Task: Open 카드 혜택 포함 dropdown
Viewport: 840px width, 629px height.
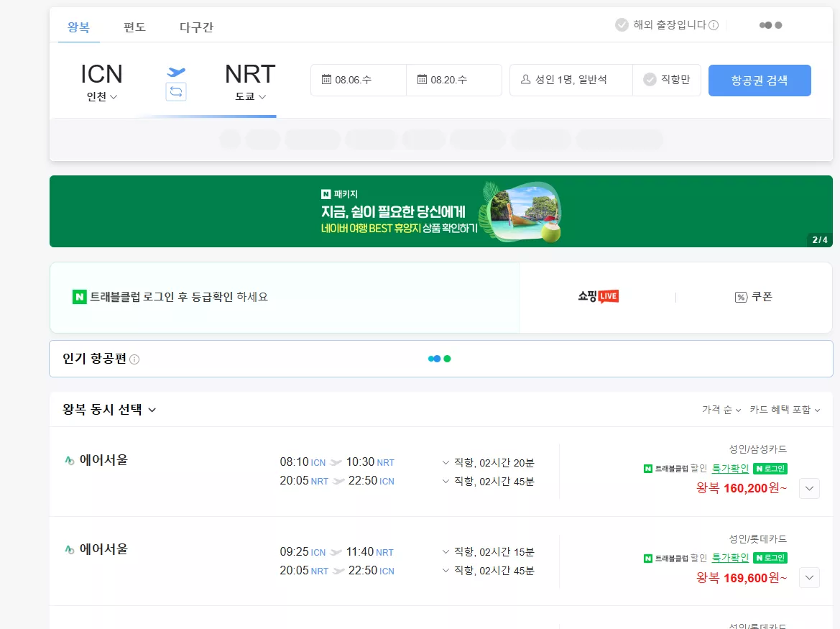Action: tap(785, 410)
